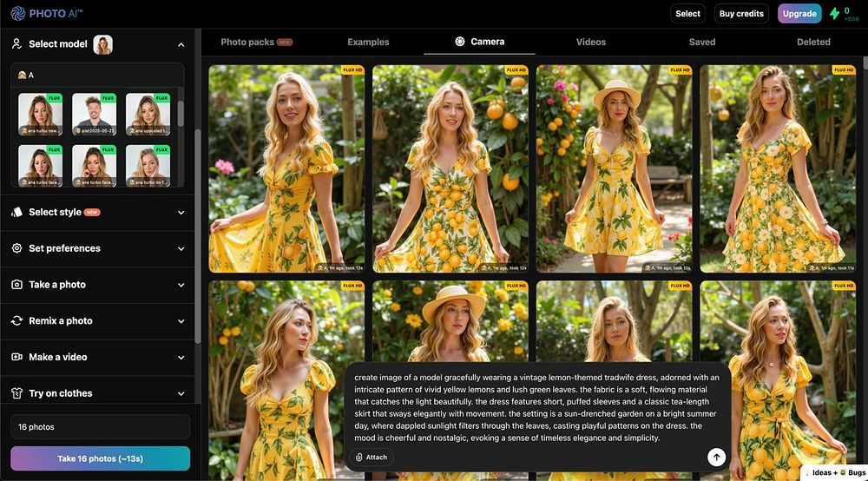Image resolution: width=868 pixels, height=481 pixels.
Task: Click the left sidebar scrollbar
Action: coord(198,236)
